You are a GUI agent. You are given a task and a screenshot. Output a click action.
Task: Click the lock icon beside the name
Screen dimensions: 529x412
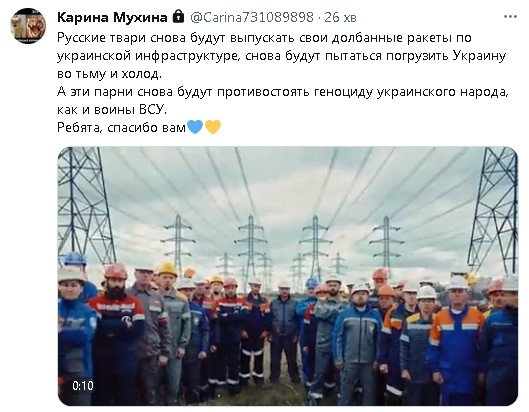pyautogui.click(x=178, y=17)
